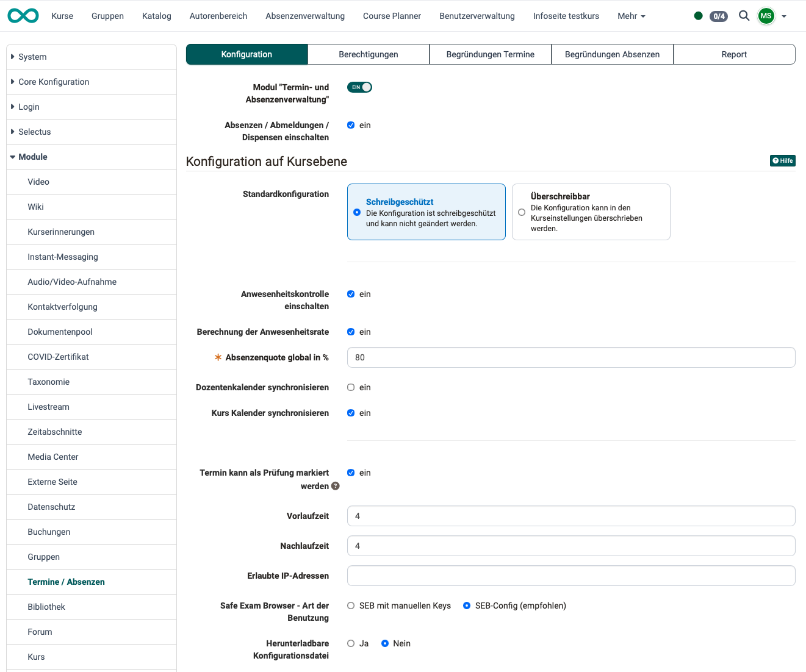This screenshot has width=806, height=672.
Task: Toggle off the Termin- und Absenzenverwaltung module switch
Action: click(359, 87)
